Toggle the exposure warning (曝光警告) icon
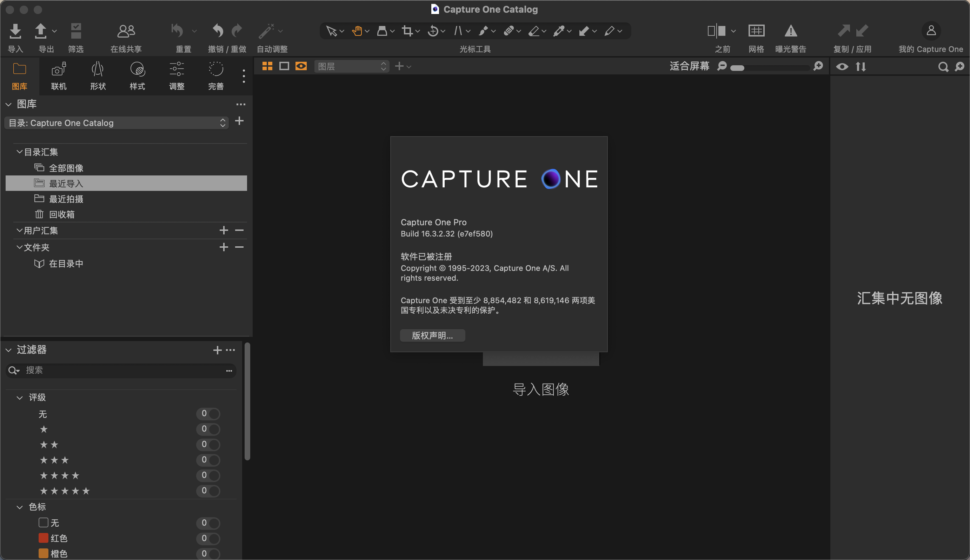Viewport: 970px width, 560px height. pos(791,31)
